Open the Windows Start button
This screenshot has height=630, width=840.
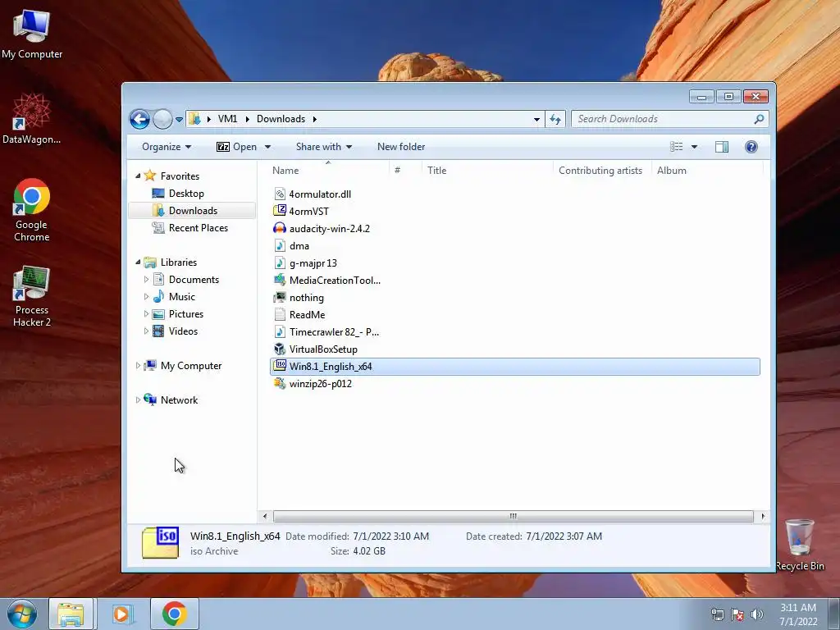21,614
